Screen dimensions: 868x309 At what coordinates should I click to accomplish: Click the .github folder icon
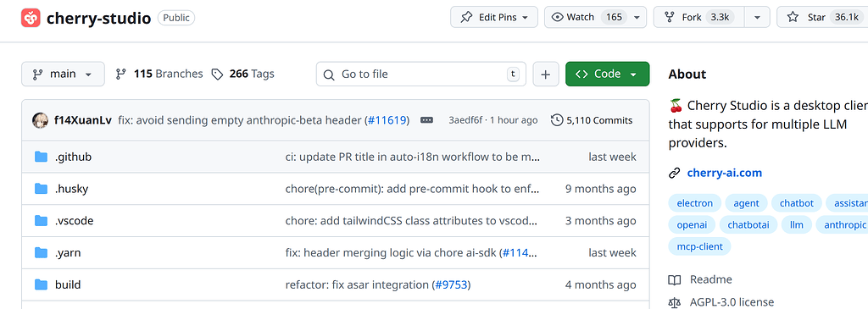pos(41,157)
